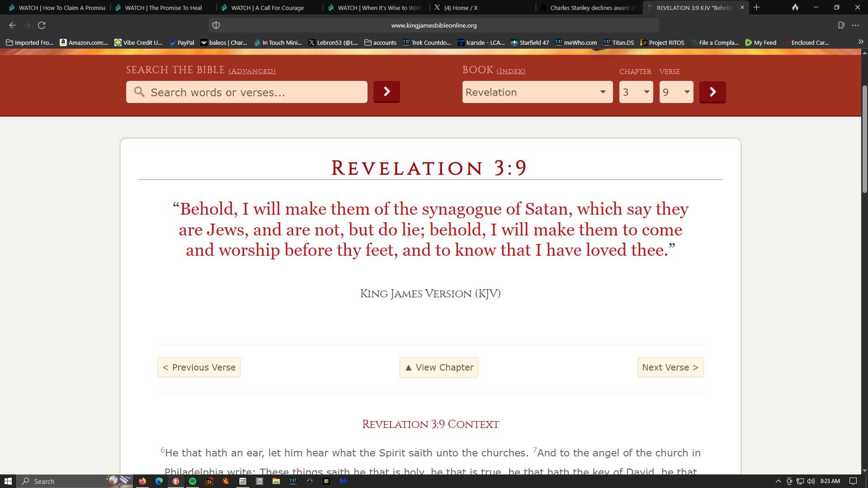Switch to 'A Call For Courage' tab
This screenshot has height=488, width=868.
[x=270, y=8]
